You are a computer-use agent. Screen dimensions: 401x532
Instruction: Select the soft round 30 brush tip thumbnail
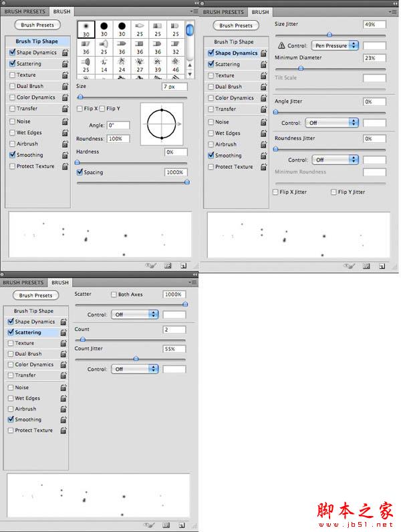86,29
